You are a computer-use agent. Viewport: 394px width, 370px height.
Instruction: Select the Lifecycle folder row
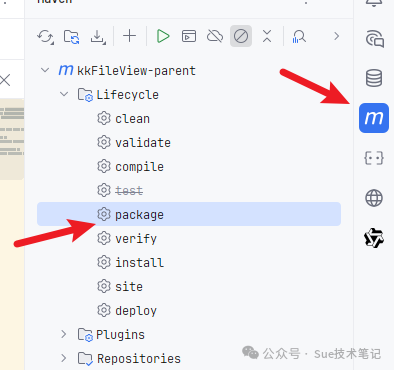189,95
